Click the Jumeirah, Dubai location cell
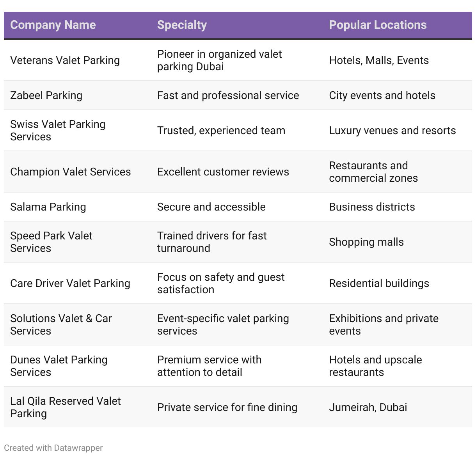The width and height of the screenshot is (476, 457). (x=368, y=407)
